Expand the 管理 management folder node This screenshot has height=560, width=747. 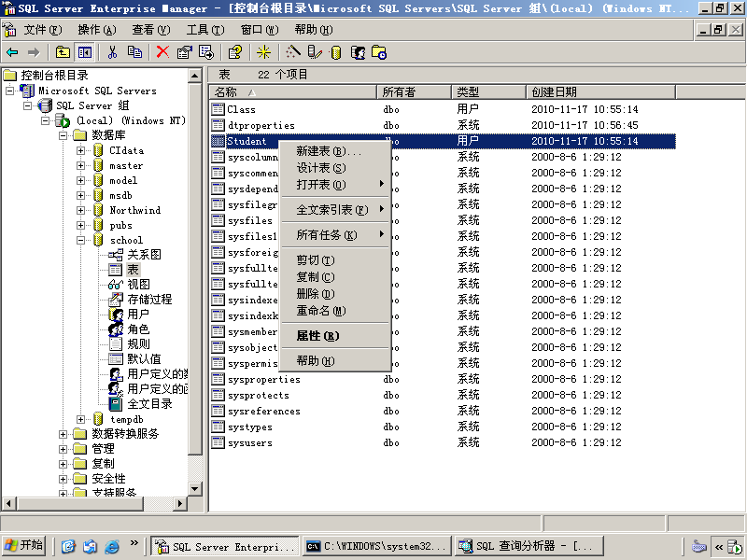click(63, 449)
